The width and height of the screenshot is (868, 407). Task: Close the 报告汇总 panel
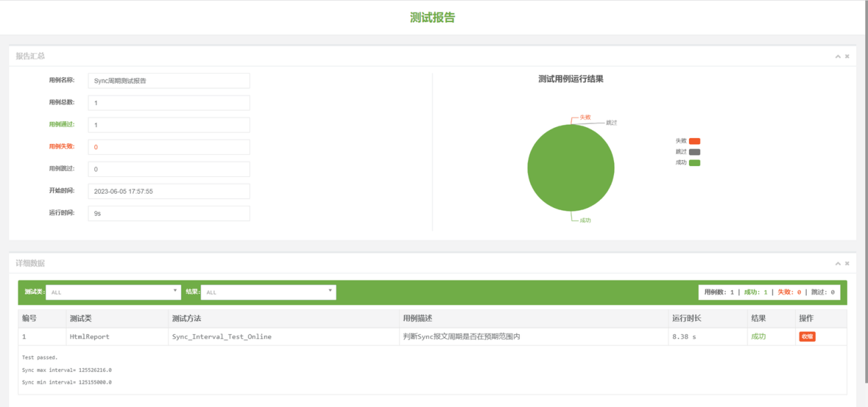pos(847,57)
